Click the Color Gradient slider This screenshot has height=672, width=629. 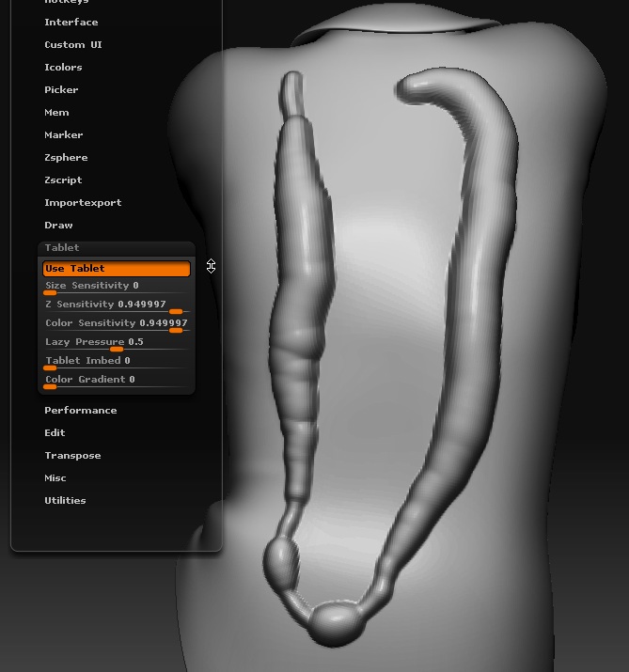117,382
